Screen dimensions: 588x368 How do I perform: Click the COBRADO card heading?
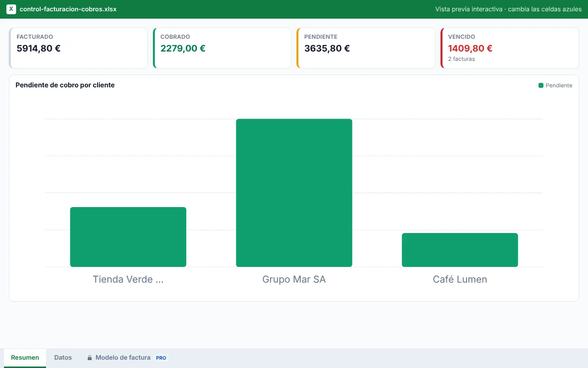175,37
